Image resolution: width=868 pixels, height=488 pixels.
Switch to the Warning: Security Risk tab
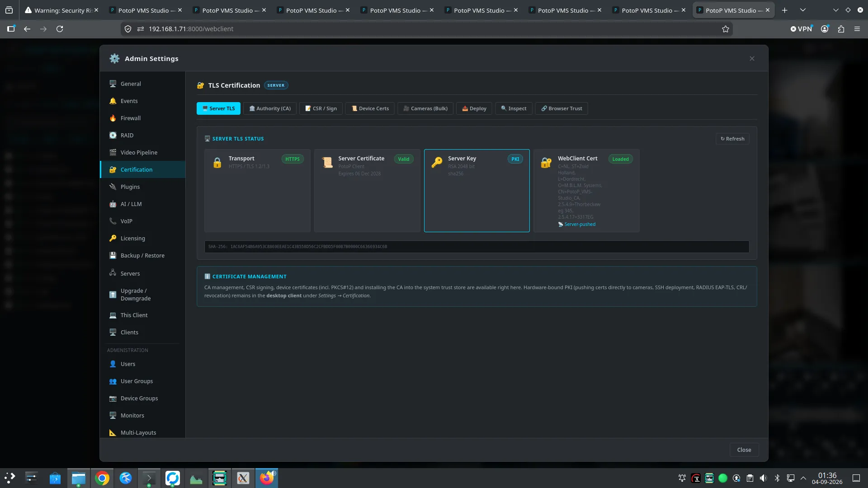click(62, 10)
